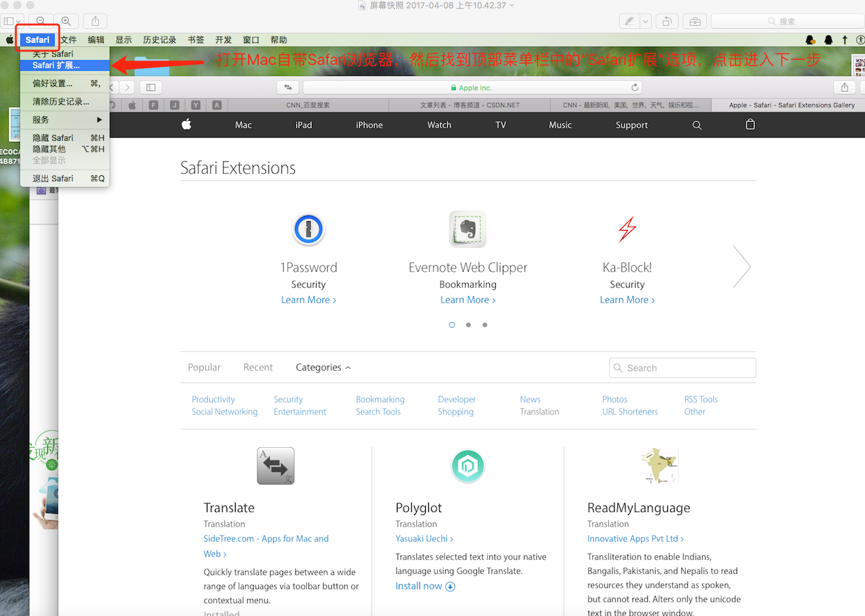Click the Safari page reload icon
865x616 pixels.
click(634, 87)
